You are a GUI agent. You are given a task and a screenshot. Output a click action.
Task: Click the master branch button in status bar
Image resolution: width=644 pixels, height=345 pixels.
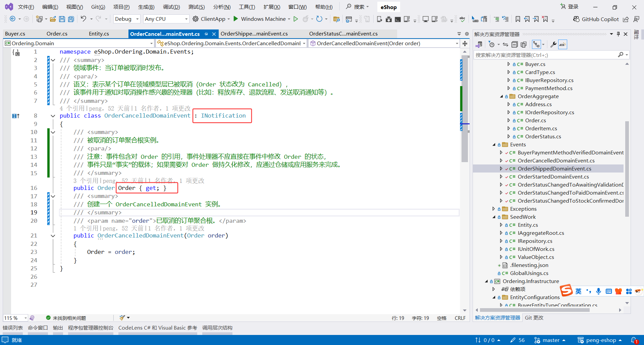550,340
